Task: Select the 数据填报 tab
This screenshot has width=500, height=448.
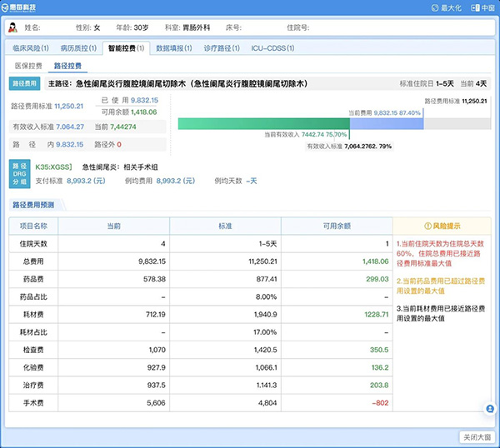Action: coord(175,48)
